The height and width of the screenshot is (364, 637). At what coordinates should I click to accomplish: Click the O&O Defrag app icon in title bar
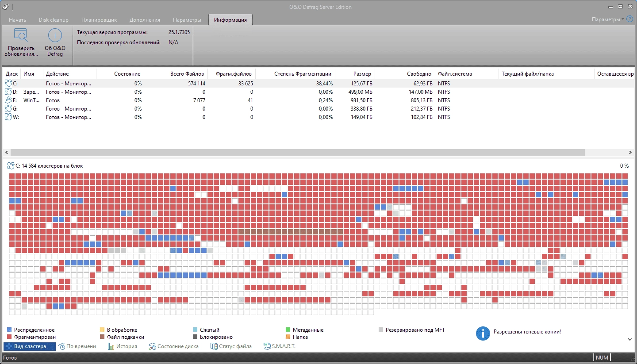[4, 6]
